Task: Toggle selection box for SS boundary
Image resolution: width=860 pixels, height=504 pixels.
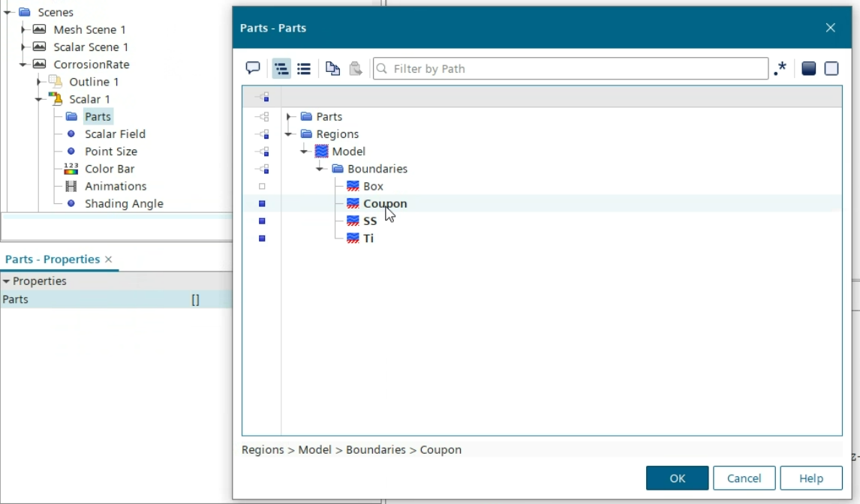Action: point(262,221)
